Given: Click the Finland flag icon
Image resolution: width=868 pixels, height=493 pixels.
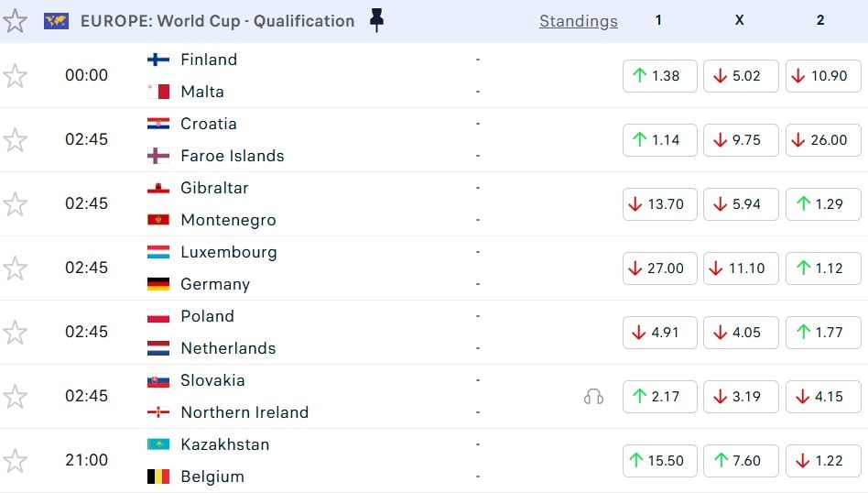Looking at the screenshot, I should pyautogui.click(x=158, y=60).
